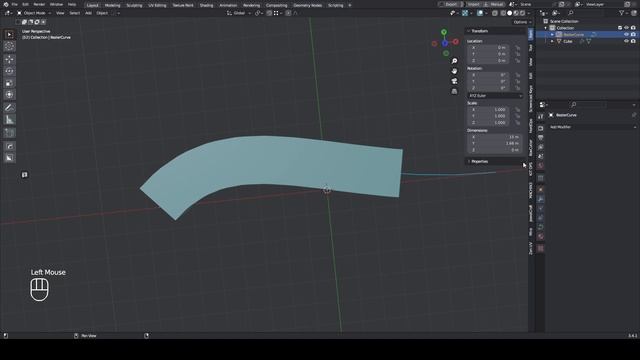Image resolution: width=640 pixels, height=360 pixels.
Task: Toggle visibility eye of Cube in outliner
Action: (x=626, y=41)
